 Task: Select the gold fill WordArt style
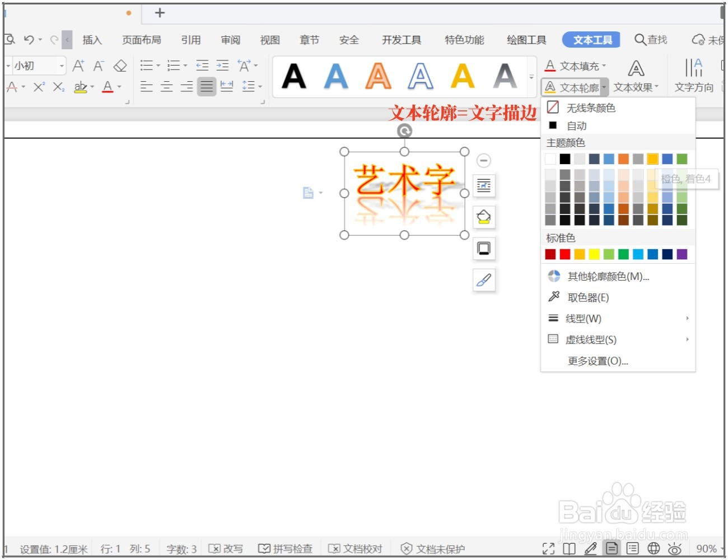coord(463,77)
